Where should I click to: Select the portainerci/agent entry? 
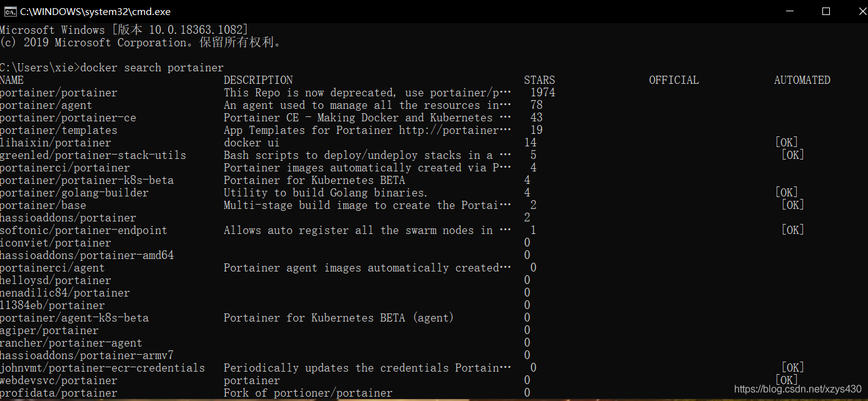tap(53, 268)
